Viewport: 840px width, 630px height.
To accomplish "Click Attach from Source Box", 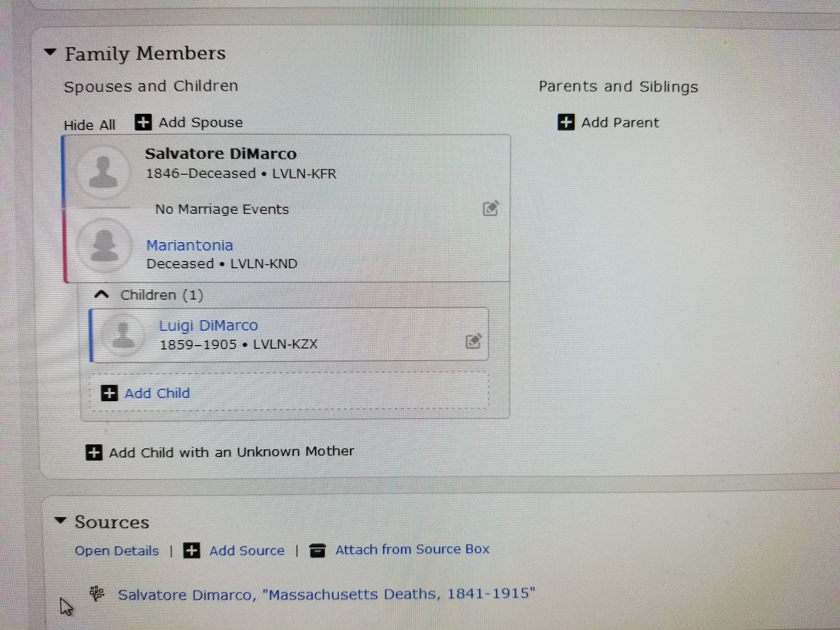I will (412, 550).
